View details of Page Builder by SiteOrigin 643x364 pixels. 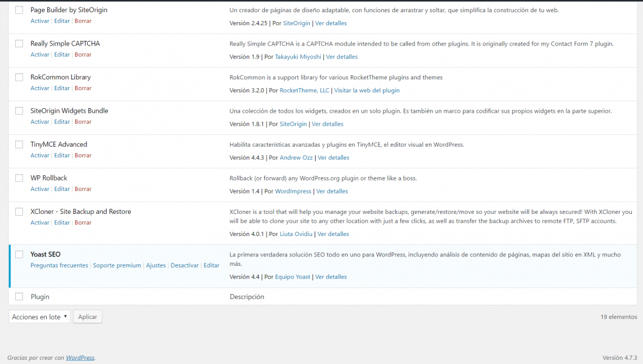[331, 23]
